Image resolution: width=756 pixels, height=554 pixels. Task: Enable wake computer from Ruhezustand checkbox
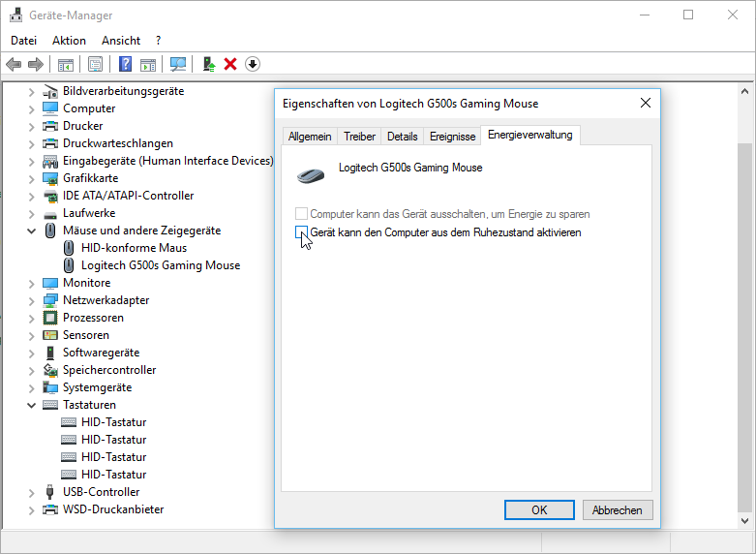(301, 232)
